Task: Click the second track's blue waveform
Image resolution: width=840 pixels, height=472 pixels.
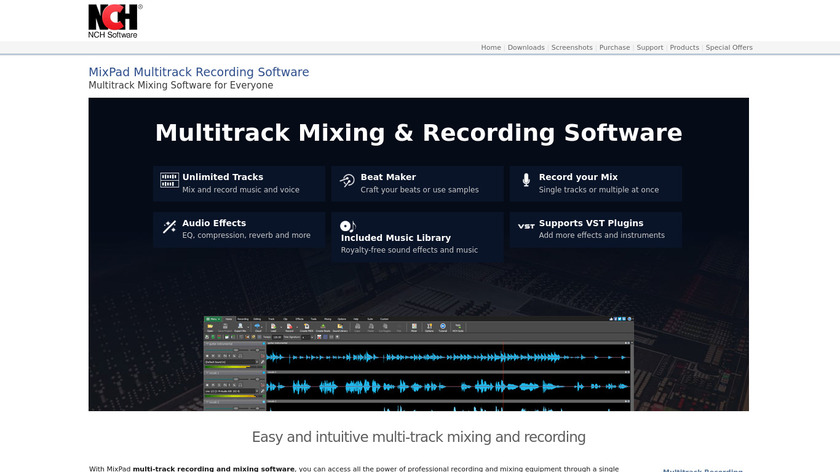Action: tap(448, 386)
